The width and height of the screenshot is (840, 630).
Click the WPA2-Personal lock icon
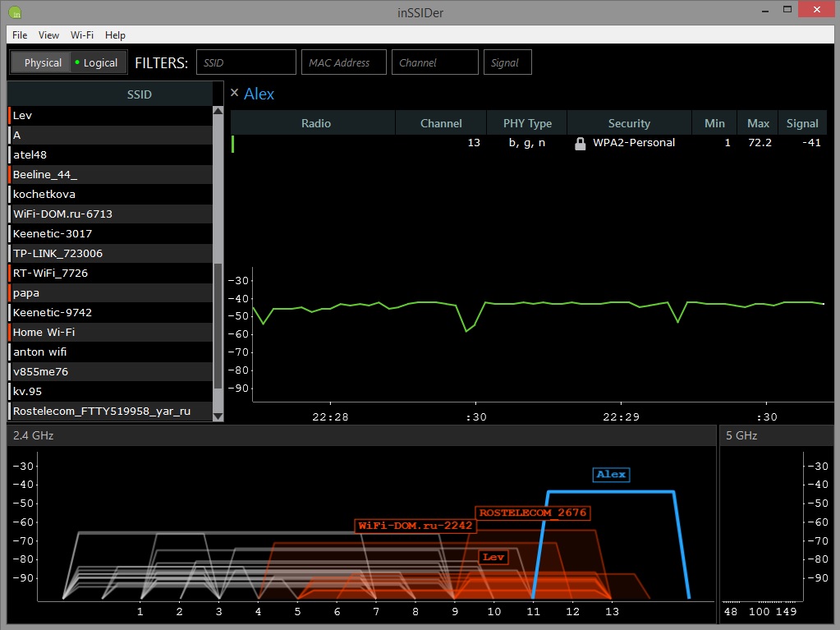581,143
